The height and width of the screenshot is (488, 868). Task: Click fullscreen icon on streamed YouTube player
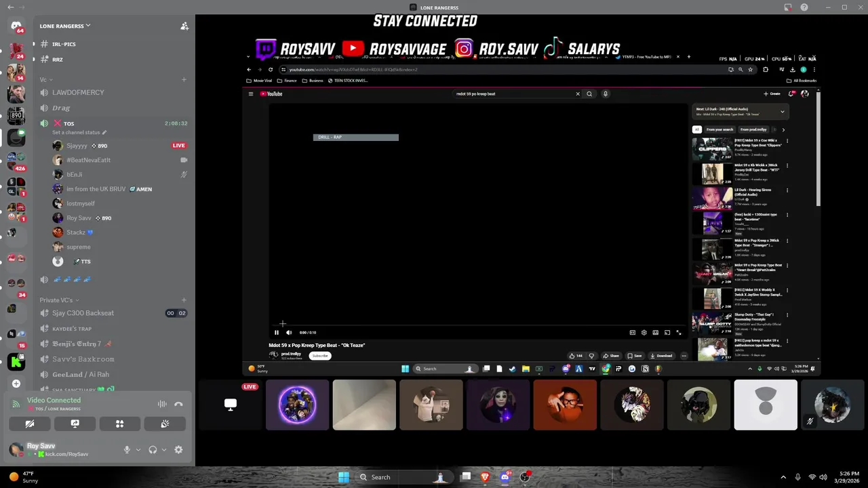679,333
